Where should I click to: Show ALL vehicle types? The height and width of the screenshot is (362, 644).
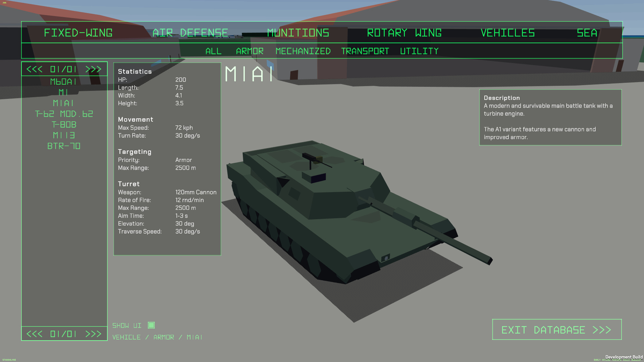pyautogui.click(x=213, y=51)
